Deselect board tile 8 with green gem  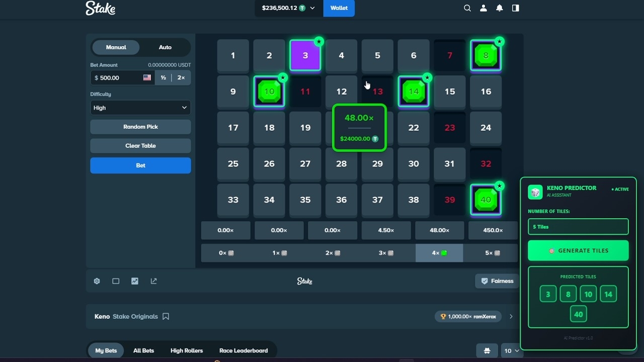486,55
